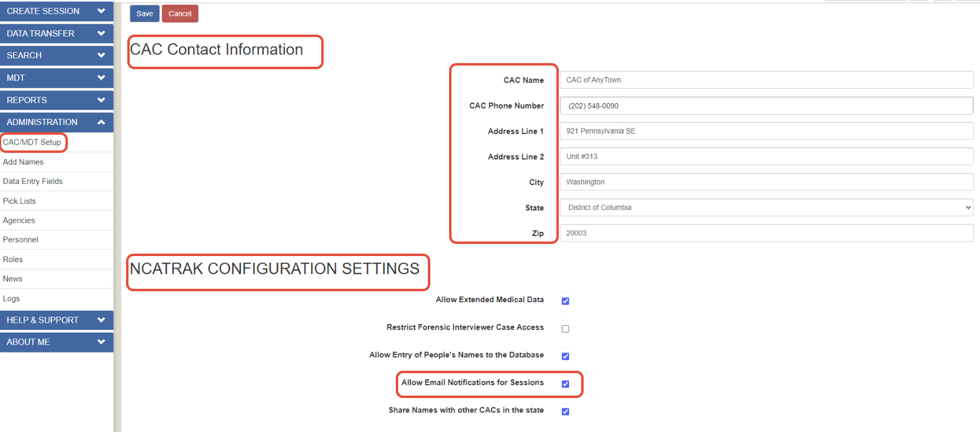Enable Restrict Forensic Interviewer Case Access

pyautogui.click(x=565, y=329)
